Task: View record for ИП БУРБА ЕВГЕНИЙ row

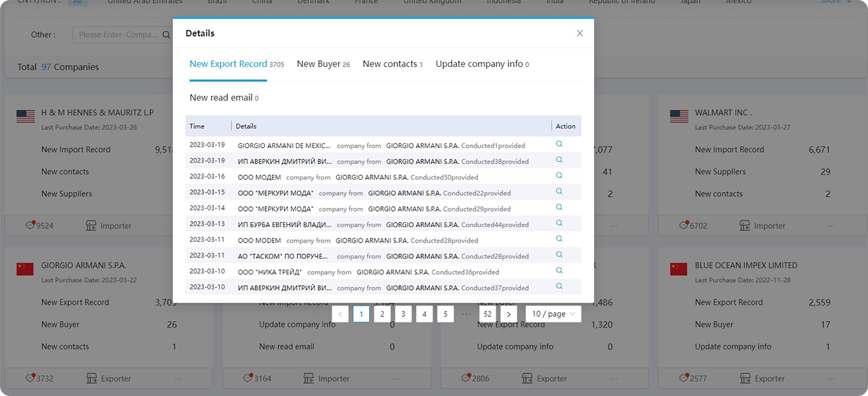Action: coord(559,223)
